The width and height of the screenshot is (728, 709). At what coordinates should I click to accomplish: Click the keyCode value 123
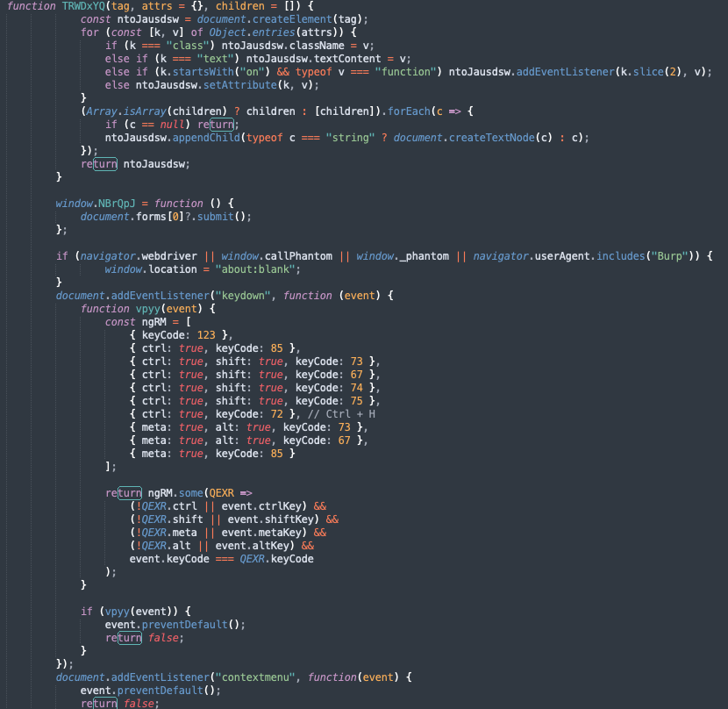(206, 335)
